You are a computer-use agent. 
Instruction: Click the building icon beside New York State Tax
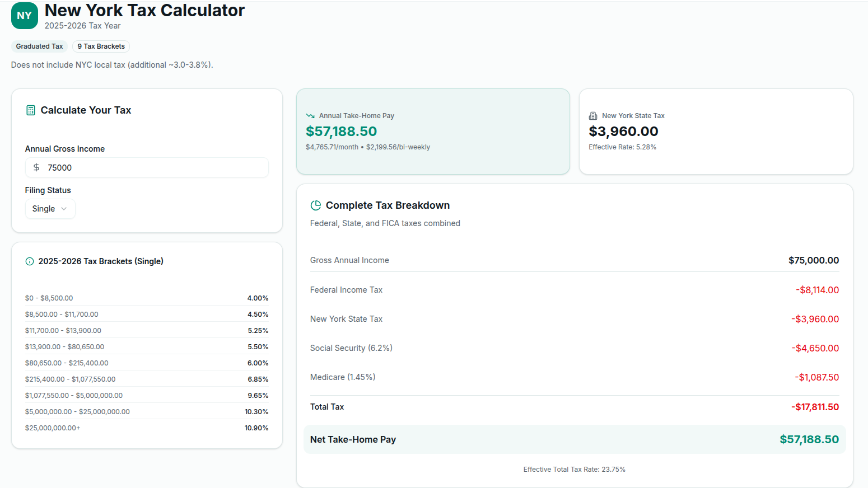click(x=593, y=116)
